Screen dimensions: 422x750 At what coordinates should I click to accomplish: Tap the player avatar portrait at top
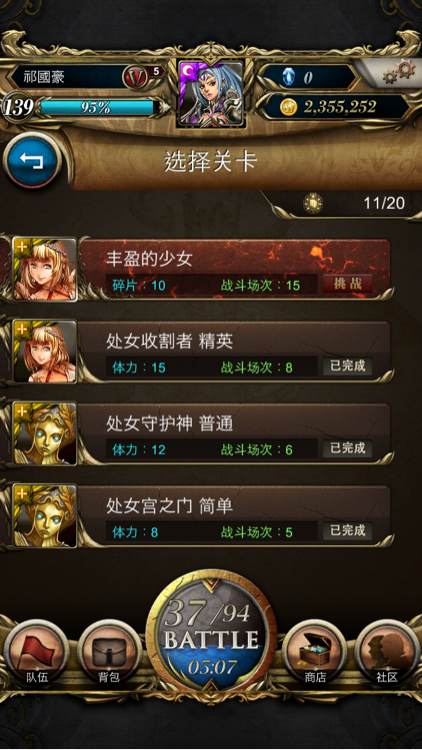211,93
